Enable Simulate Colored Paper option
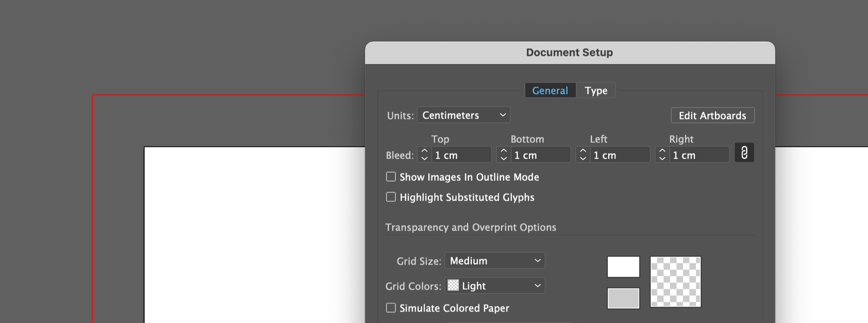868x323 pixels. coord(391,308)
